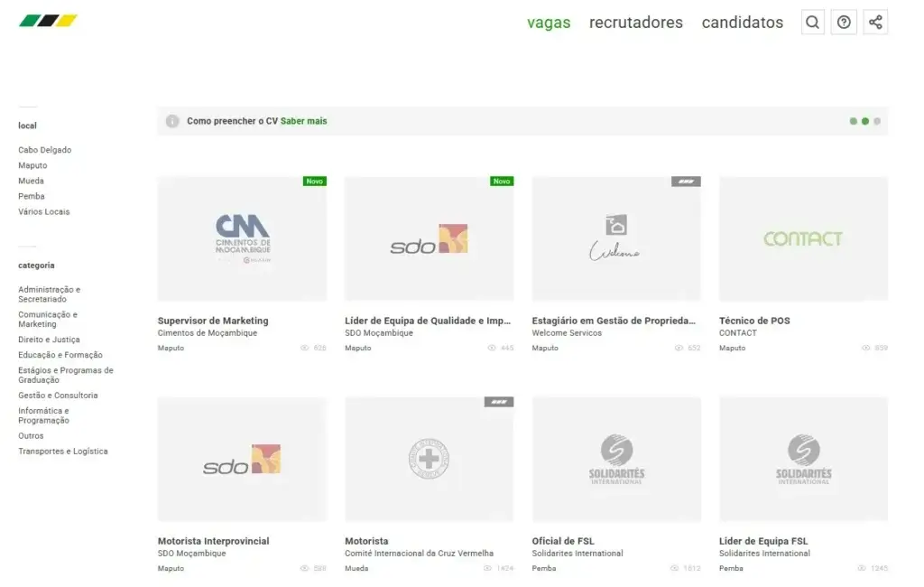
Task: Go to the vagas tab
Action: tap(549, 23)
